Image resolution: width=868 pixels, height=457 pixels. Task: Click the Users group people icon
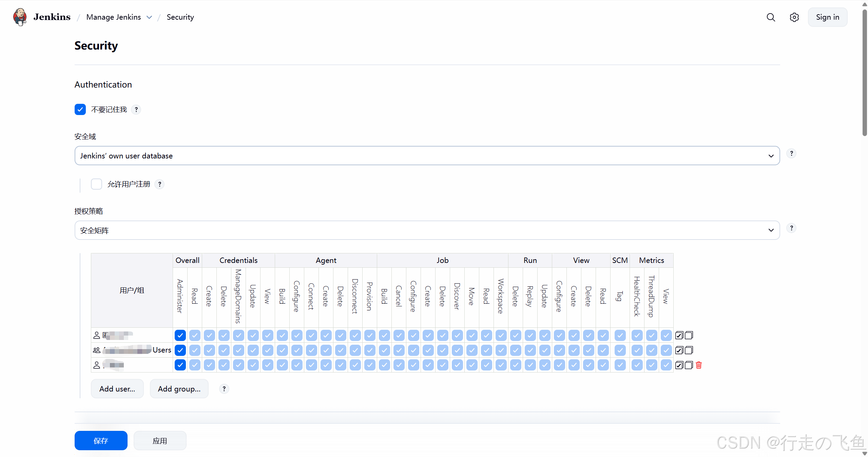click(x=97, y=350)
